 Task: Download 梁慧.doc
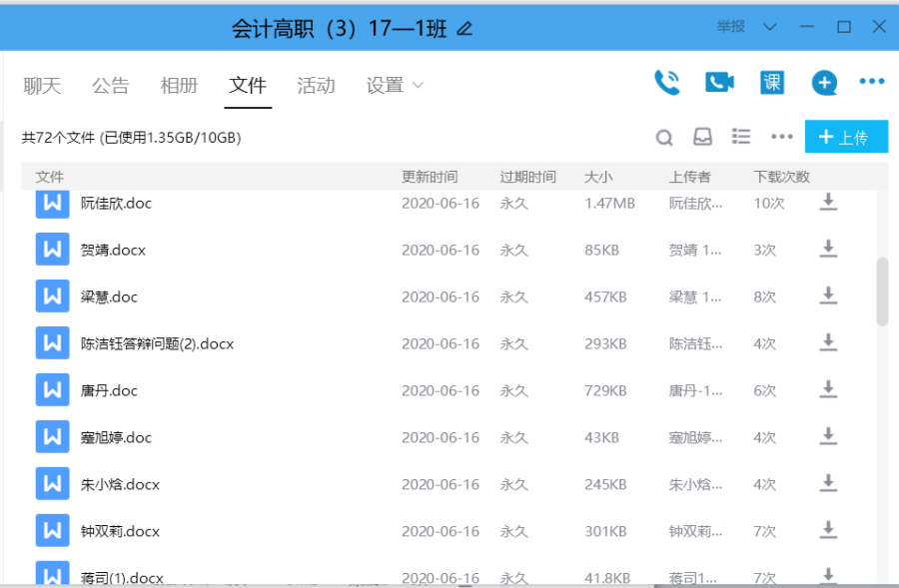pyautogui.click(x=828, y=296)
